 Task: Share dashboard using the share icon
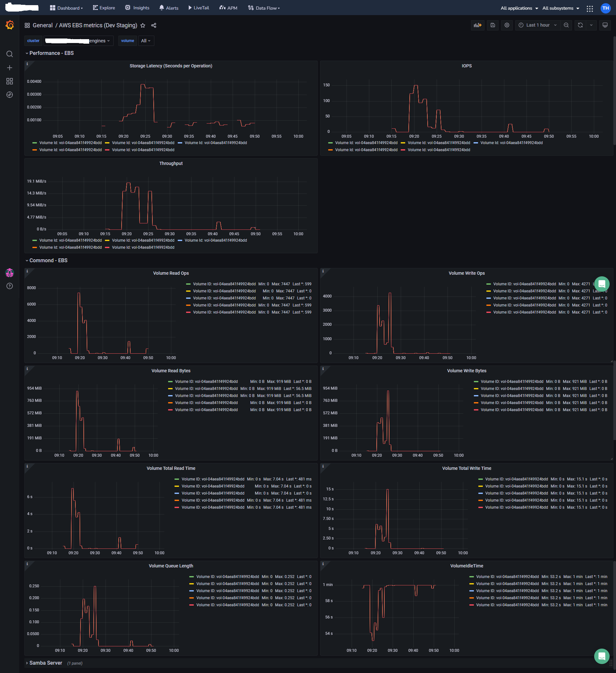coord(153,26)
